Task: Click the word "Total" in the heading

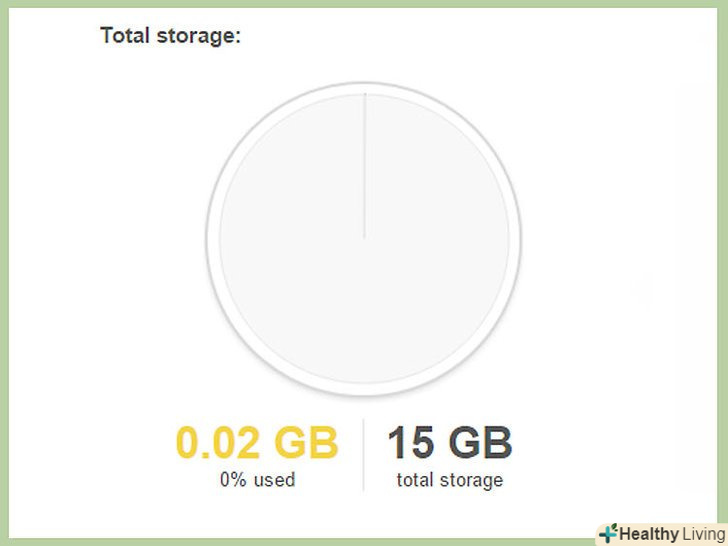Action: click(125, 36)
